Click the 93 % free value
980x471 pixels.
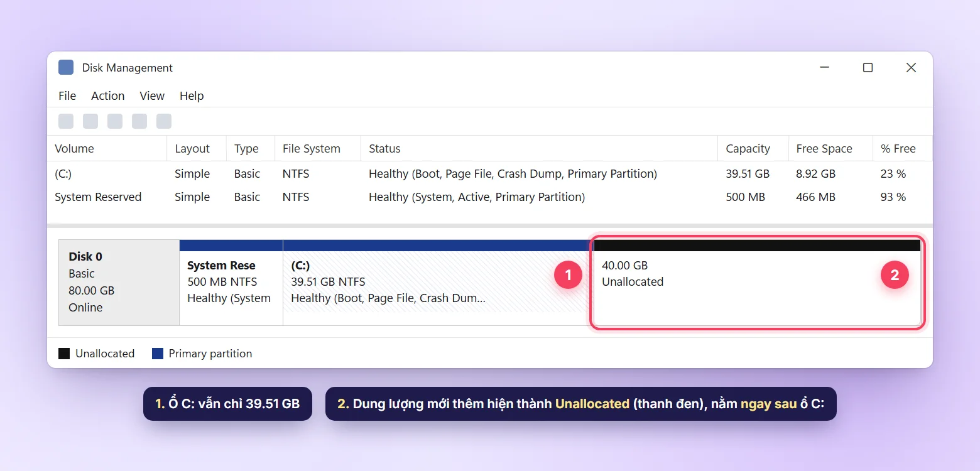click(x=893, y=197)
